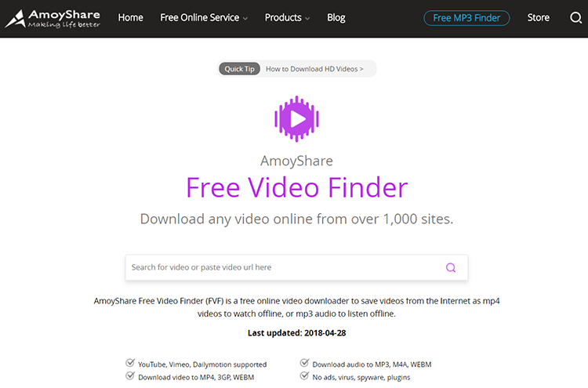
Task: Open the header search magnifier icon
Action: [575, 17]
